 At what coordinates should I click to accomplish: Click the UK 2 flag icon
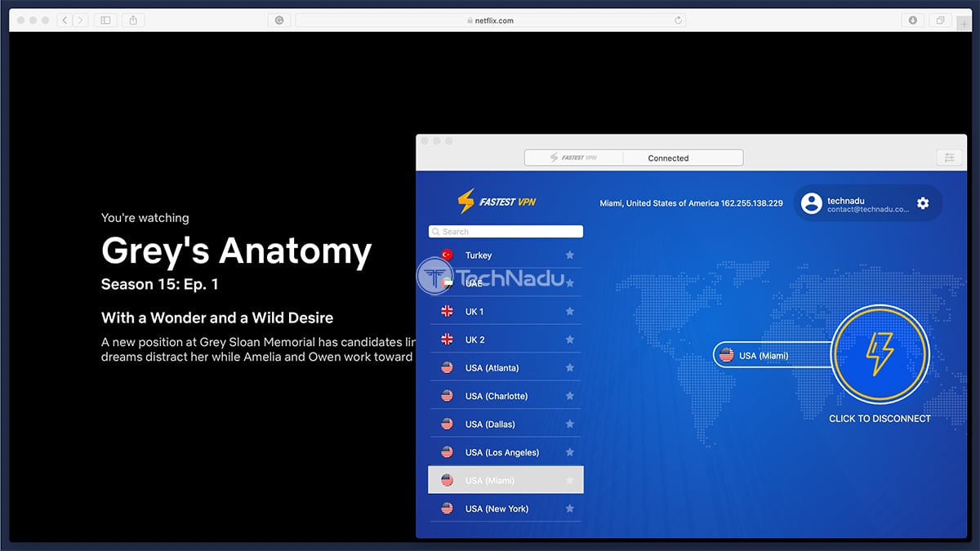coord(447,340)
